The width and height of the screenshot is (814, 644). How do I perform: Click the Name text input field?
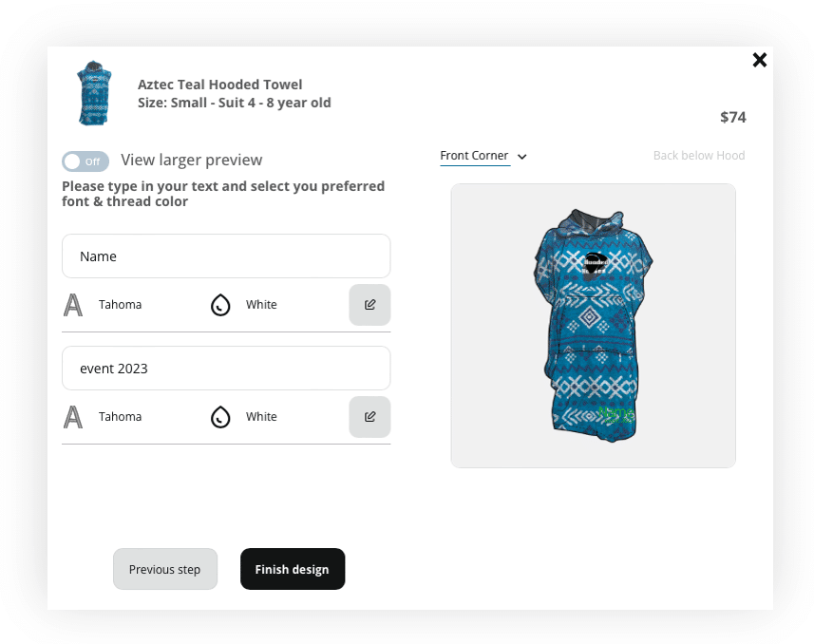point(226,256)
